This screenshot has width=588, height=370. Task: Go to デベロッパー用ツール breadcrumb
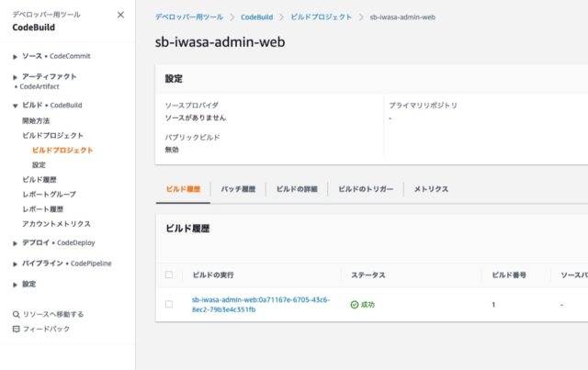click(189, 17)
